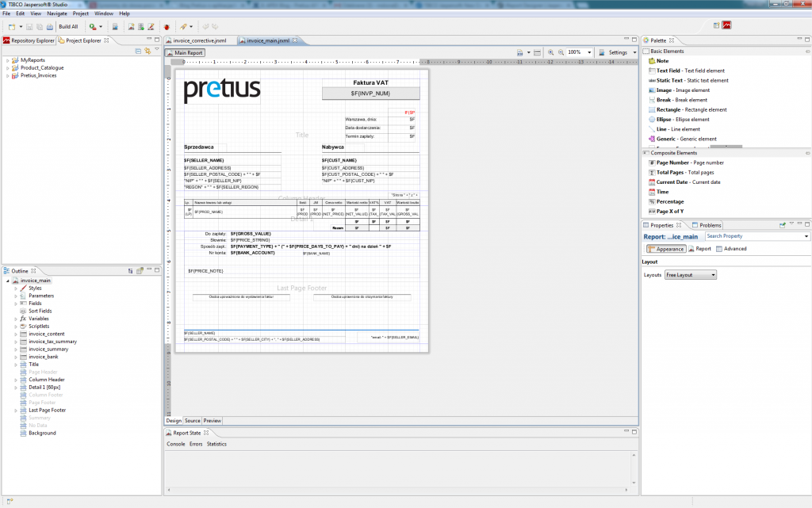
Task: Click the red bug debug icon
Action: point(167,27)
